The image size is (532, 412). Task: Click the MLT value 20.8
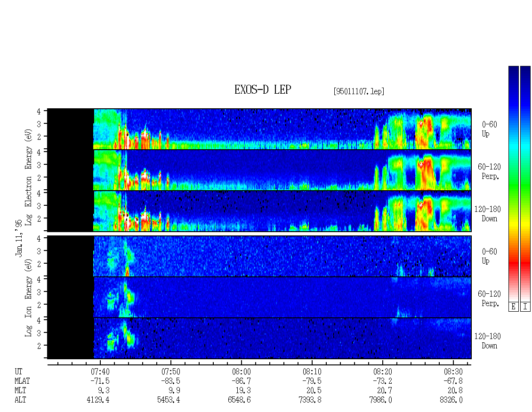(455, 391)
